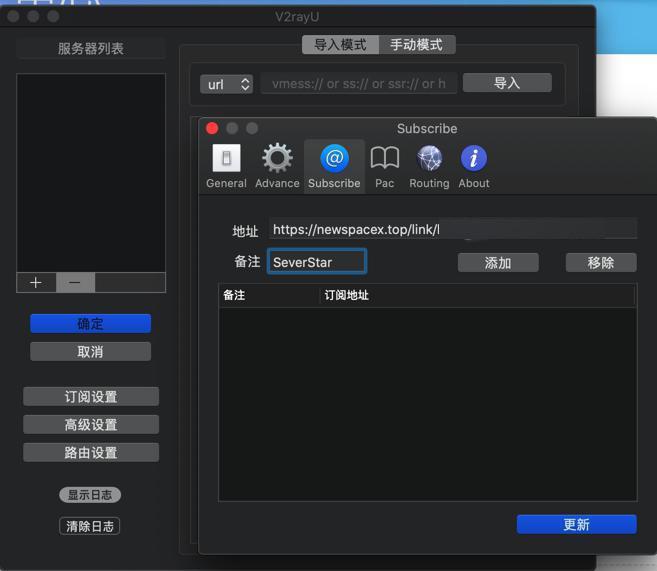This screenshot has height=571, width=657.
Task: Switch to 导入模式 tab
Action: click(340, 44)
